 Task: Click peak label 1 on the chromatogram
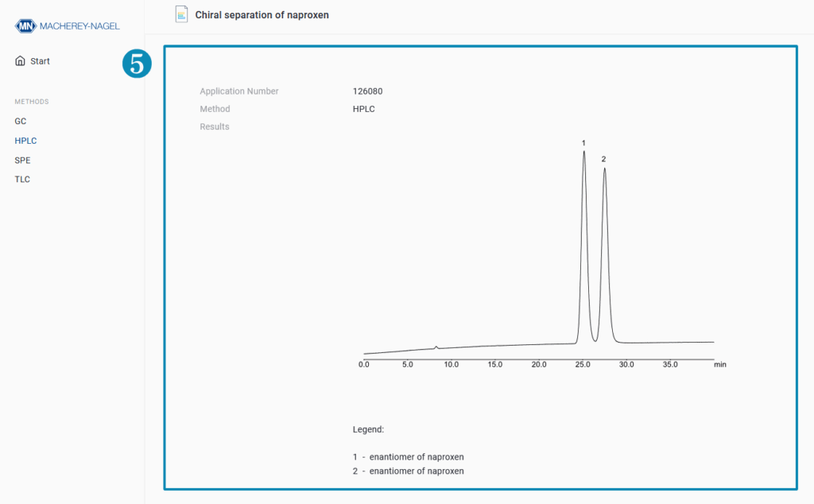[x=583, y=143]
